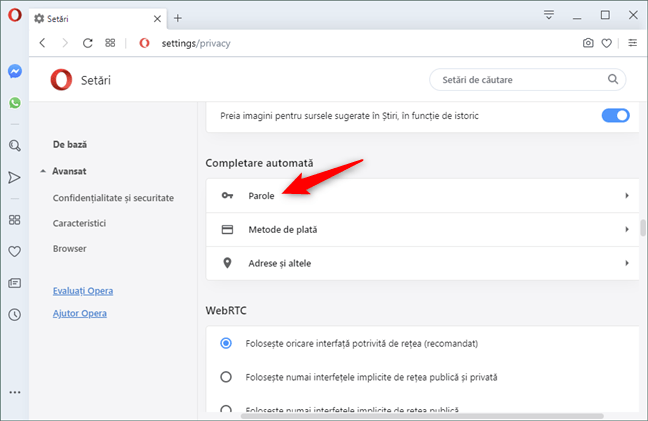Open the Ajutor Opera link
Screen dimensions: 648x421
(80, 313)
